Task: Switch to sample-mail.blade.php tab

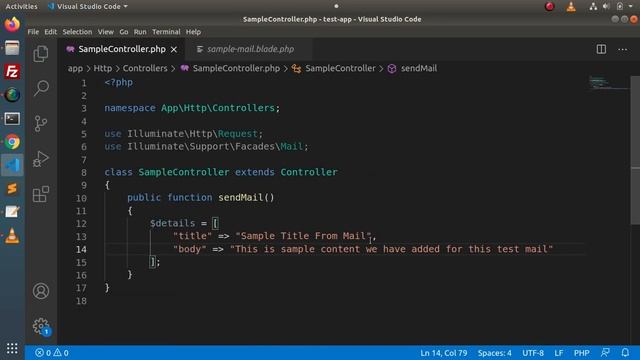Action: click(x=250, y=49)
